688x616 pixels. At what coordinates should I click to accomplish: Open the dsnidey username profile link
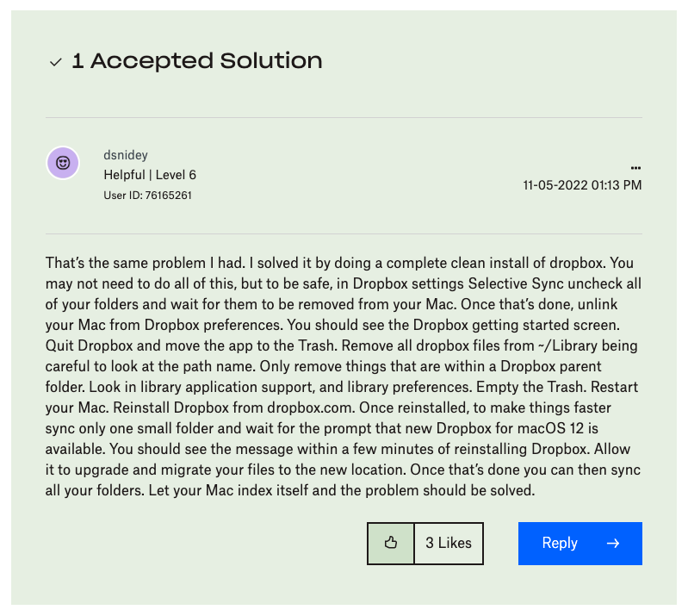coord(126,155)
